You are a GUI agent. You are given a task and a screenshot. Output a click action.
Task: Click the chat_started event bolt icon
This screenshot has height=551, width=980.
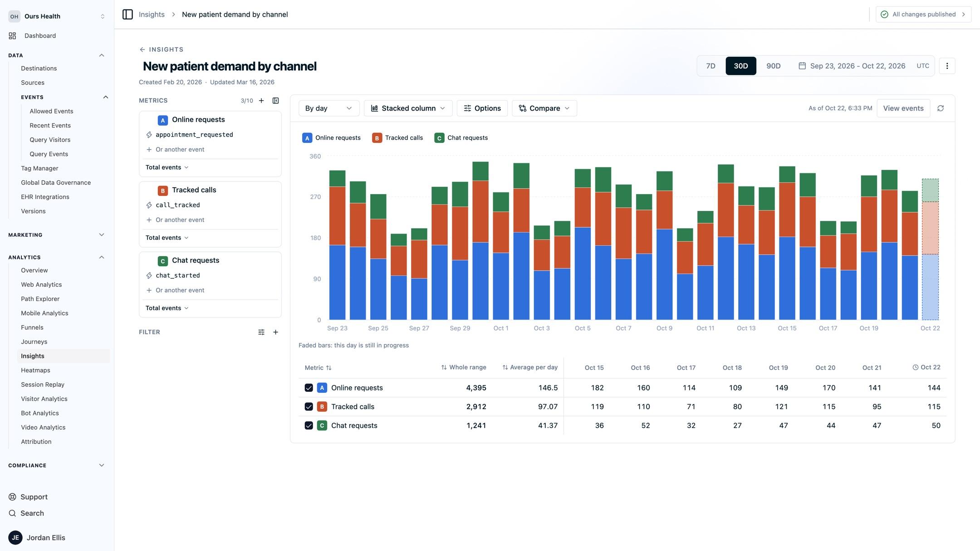149,275
